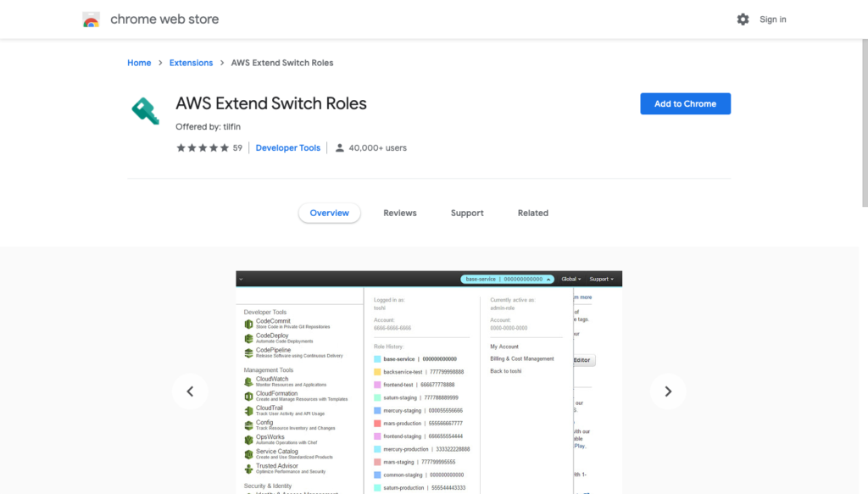Screen dimensions: 868x494
Task: Open the Extensions breadcrumb link
Action: 191,63
